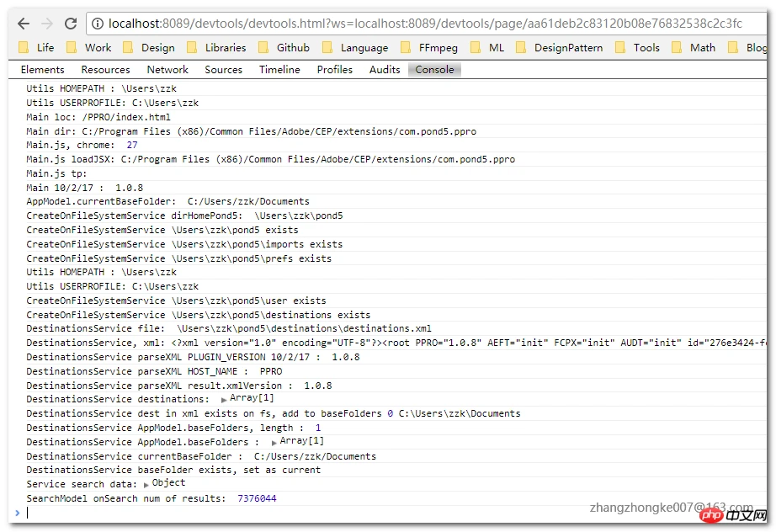The width and height of the screenshot is (776, 532).
Task: Click the 'add to baseFolders' log line
Action: click(x=274, y=413)
